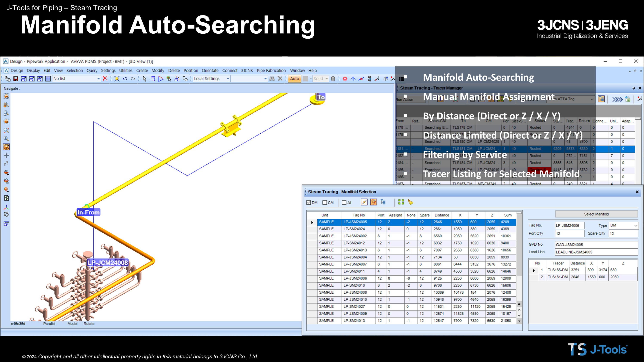Screen dimensions: 644x362
Task: Click the Distance column header in manifold table
Action: point(442,215)
